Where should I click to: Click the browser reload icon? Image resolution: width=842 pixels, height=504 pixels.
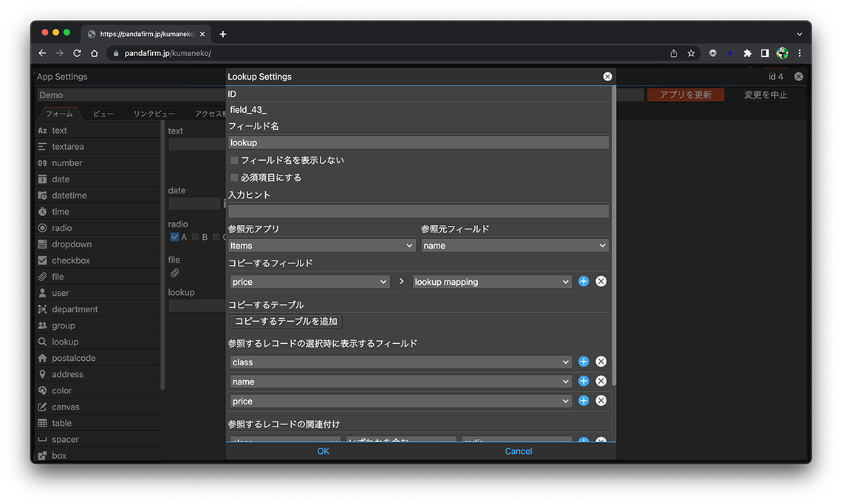(x=77, y=53)
